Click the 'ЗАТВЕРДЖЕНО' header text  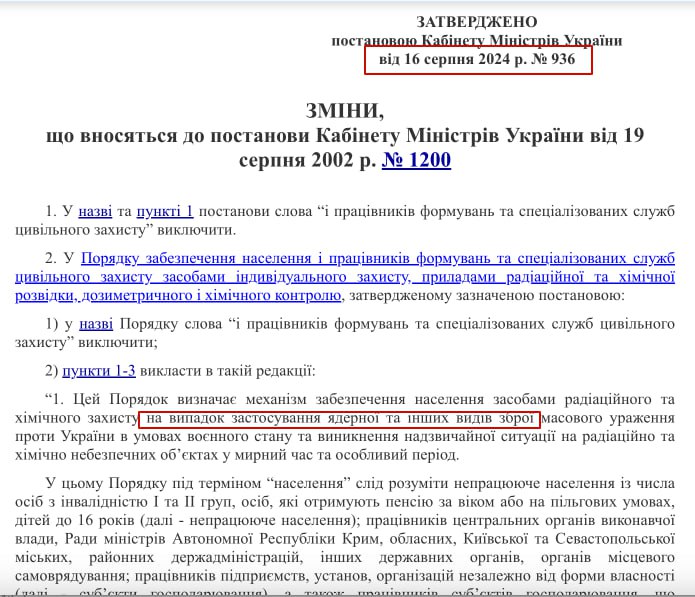pos(476,22)
